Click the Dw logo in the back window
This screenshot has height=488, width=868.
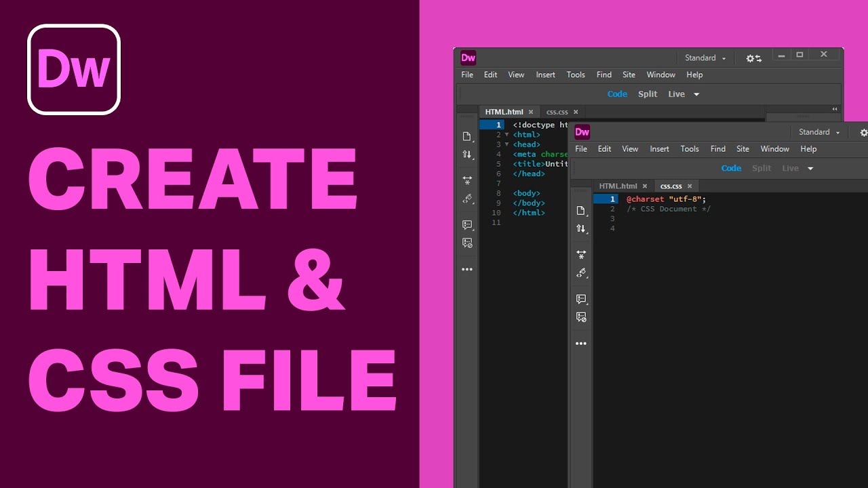468,58
